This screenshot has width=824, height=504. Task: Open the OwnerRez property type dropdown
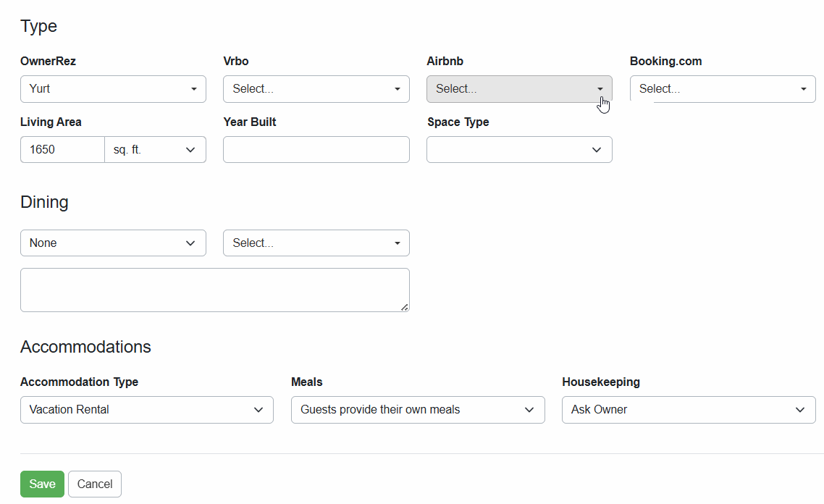(113, 88)
